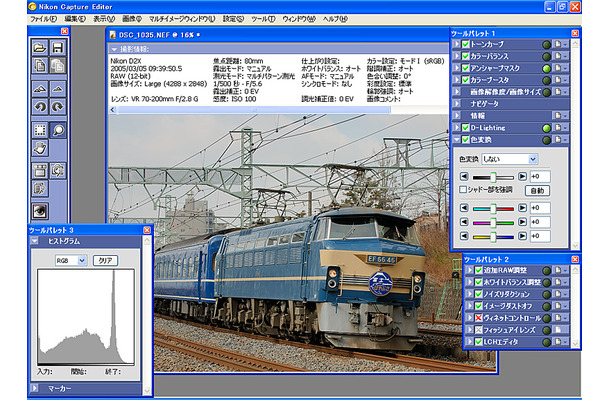610x400 pixels.
Task: Enable the シャドー部を強調 checkbox
Action: click(x=463, y=189)
